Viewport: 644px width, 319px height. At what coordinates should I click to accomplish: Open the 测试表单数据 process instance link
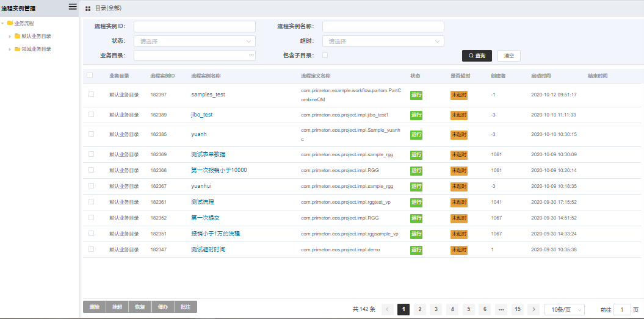click(208, 154)
